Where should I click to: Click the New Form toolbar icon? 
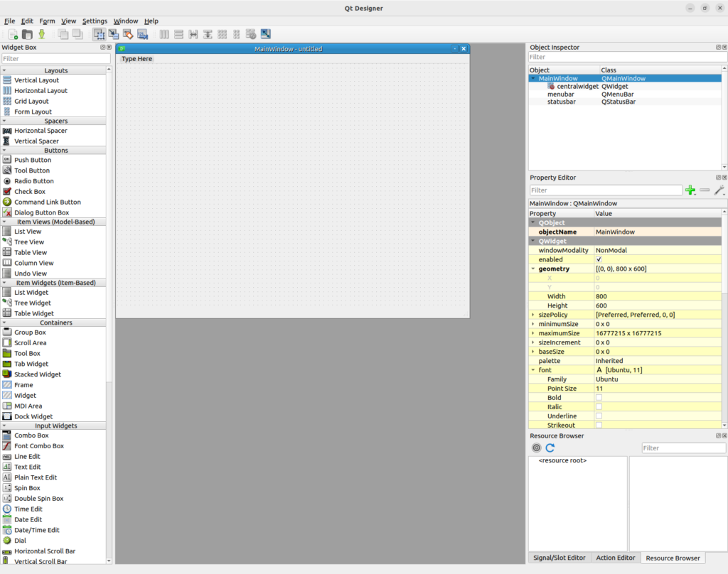point(13,34)
